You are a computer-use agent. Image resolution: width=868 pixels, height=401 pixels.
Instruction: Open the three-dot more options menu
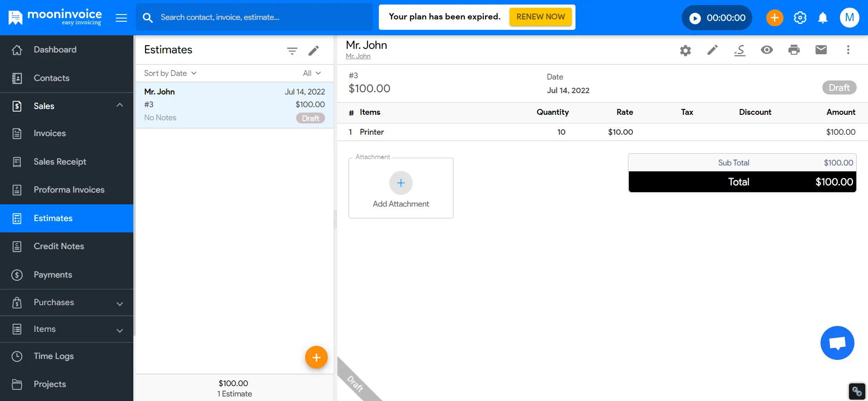[x=848, y=50]
